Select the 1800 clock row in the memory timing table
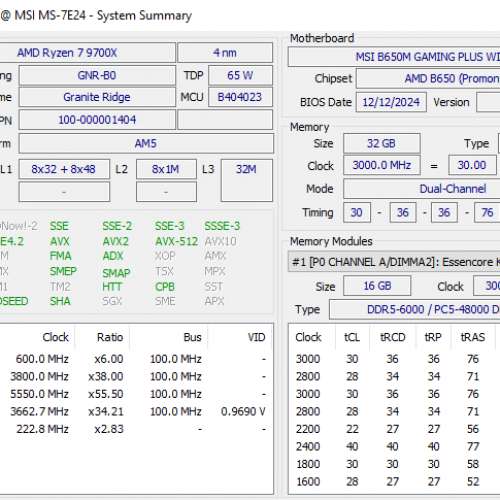This screenshot has height=500, width=500. 394,464
